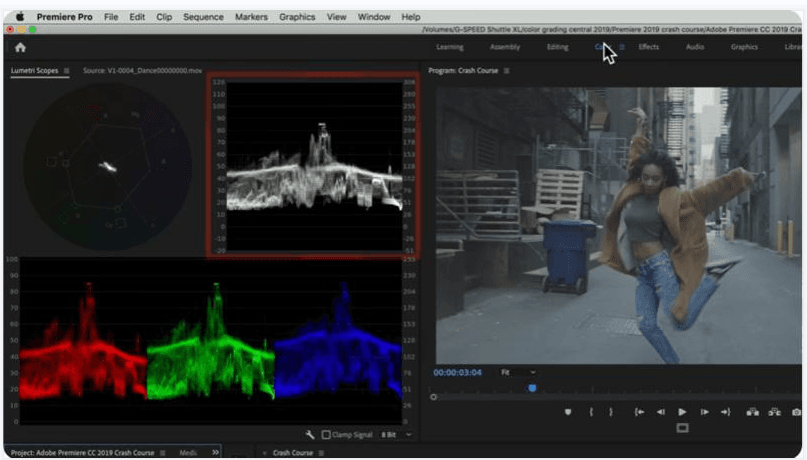807x460 pixels.
Task: Step back one frame
Action: 661,412
